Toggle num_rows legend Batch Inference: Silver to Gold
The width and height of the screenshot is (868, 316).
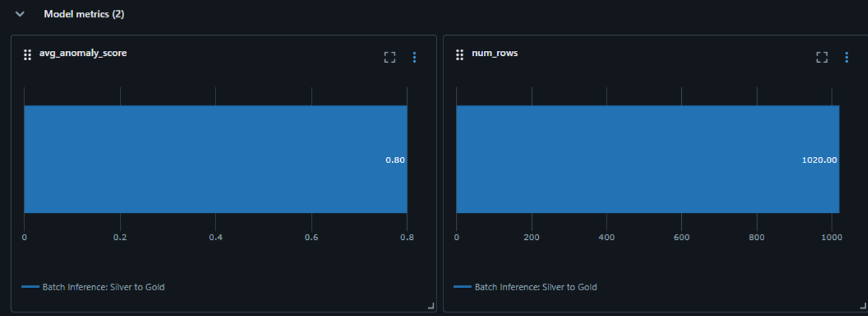coord(526,287)
